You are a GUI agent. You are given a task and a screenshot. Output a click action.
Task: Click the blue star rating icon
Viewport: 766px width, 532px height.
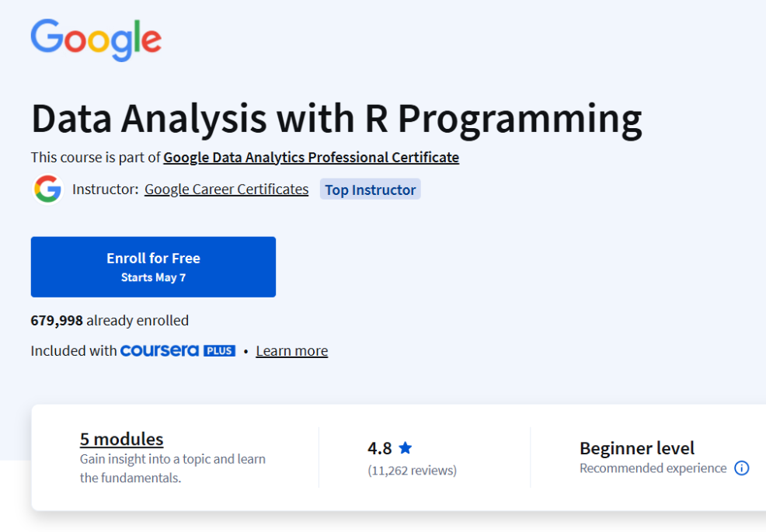[406, 447]
